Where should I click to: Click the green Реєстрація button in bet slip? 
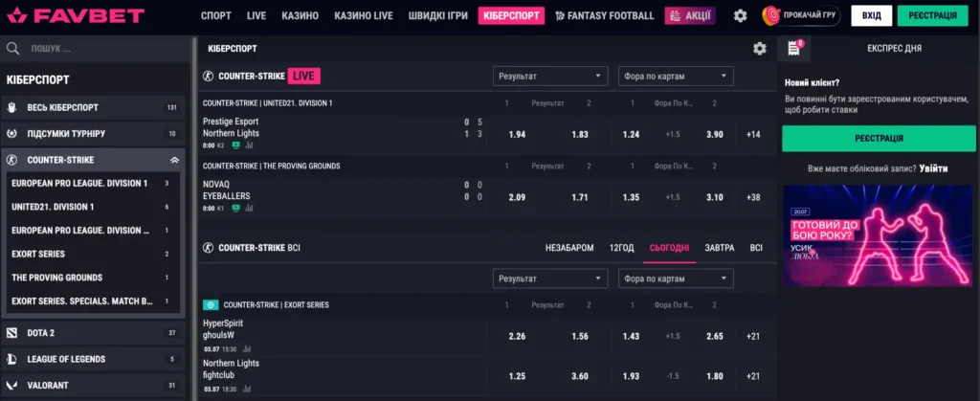879,138
